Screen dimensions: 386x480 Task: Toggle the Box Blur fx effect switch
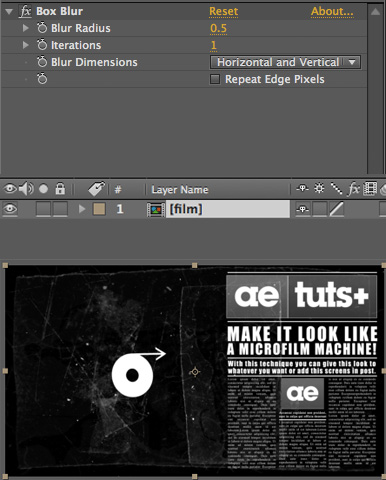pos(25,11)
